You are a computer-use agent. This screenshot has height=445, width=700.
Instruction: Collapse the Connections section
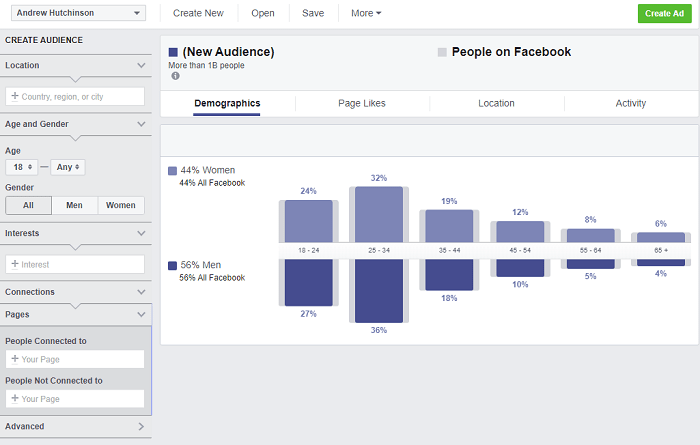141,292
